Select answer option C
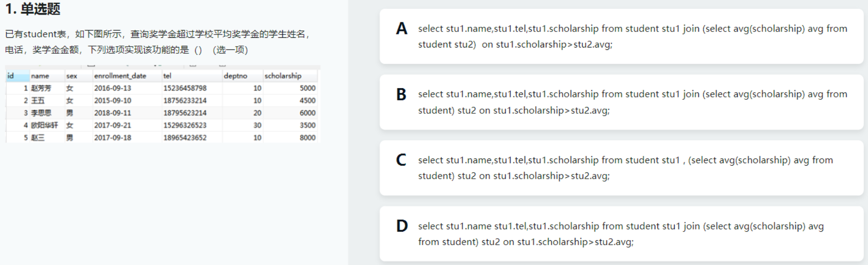 coord(621,168)
